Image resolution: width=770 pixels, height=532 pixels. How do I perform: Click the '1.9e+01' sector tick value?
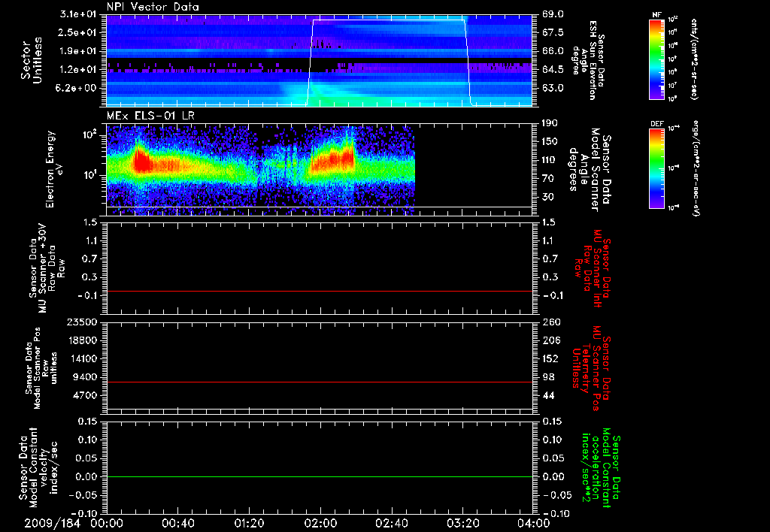click(x=78, y=51)
